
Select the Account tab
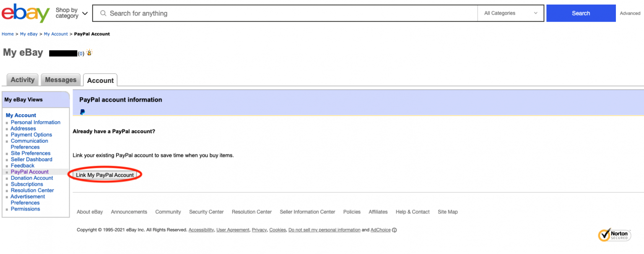click(x=100, y=80)
